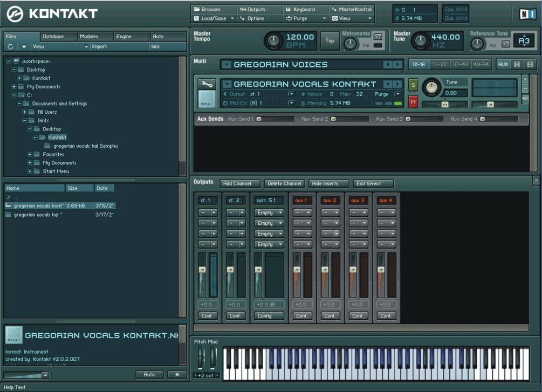Click the small aux icon on the instrument's right edge
Image resolution: width=542 pixels, height=392 pixels.
pos(525,99)
